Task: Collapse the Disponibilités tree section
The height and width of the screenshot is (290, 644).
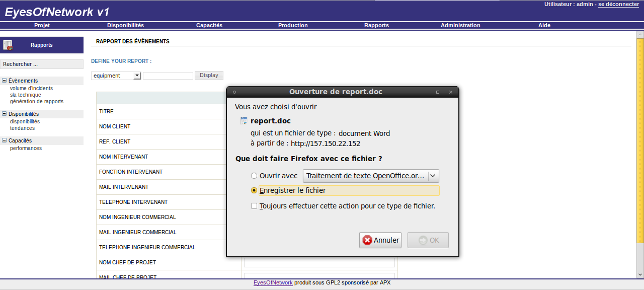Action: point(5,114)
